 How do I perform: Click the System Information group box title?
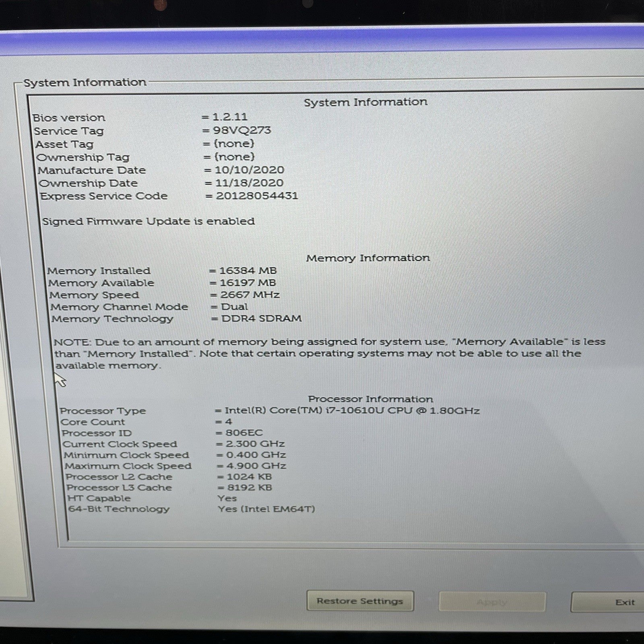85,83
